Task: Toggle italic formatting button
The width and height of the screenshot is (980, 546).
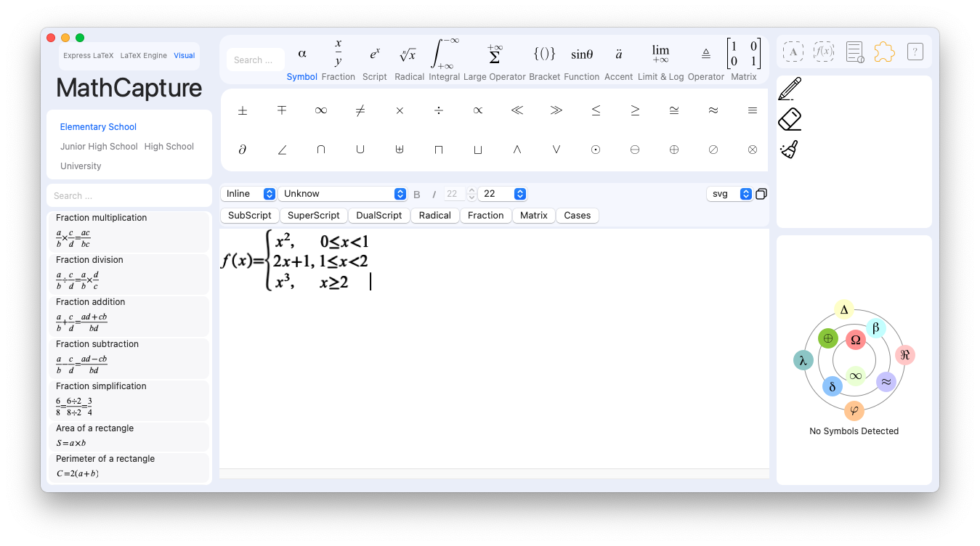Action: click(x=434, y=195)
